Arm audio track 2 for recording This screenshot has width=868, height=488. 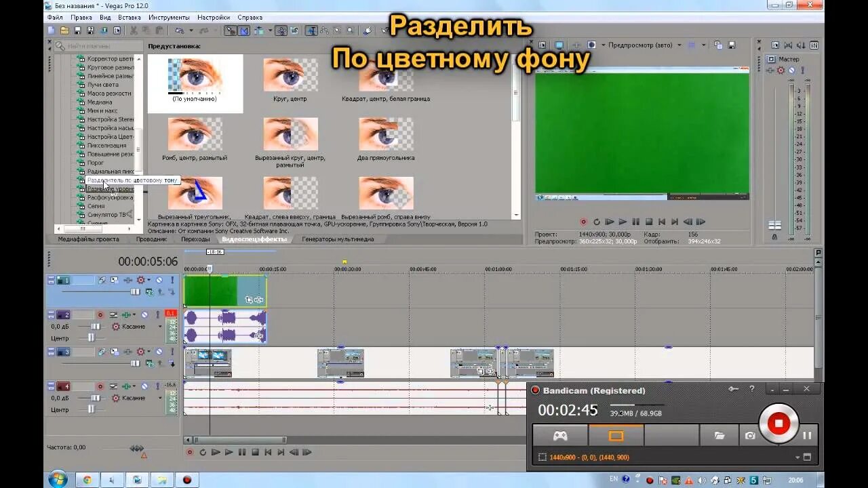(x=100, y=315)
